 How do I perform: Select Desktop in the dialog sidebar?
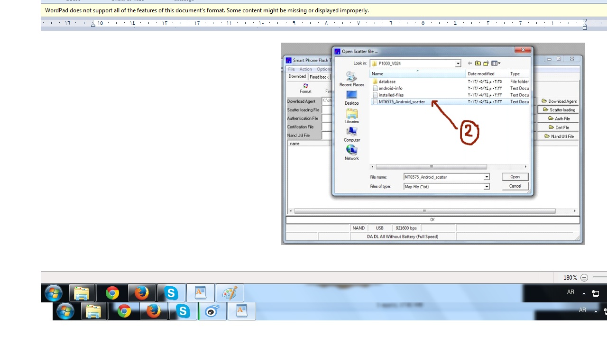coord(352,98)
